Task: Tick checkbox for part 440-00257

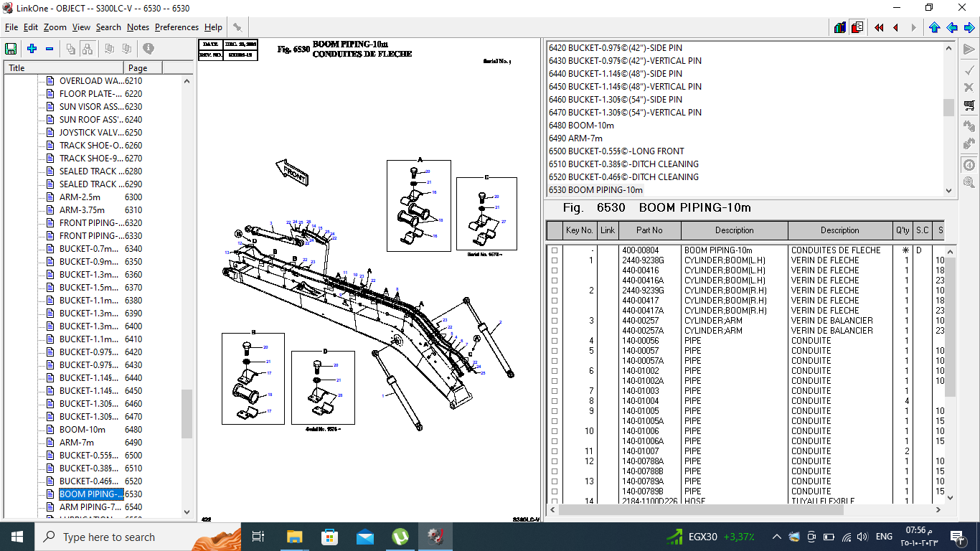Action: (x=554, y=321)
